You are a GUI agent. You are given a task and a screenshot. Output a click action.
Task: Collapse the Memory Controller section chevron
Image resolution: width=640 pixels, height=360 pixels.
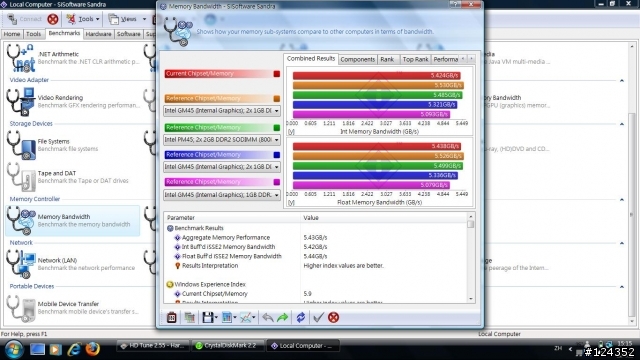pos(622,199)
